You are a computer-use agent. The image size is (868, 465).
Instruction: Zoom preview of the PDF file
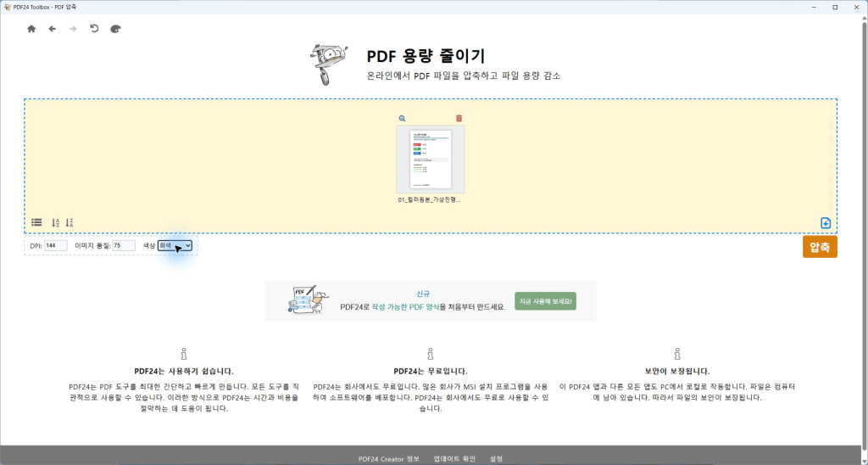pos(403,119)
